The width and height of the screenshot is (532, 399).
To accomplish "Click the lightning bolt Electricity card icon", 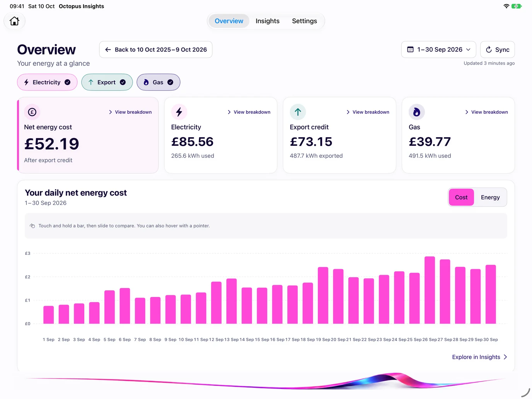I will [x=179, y=112].
